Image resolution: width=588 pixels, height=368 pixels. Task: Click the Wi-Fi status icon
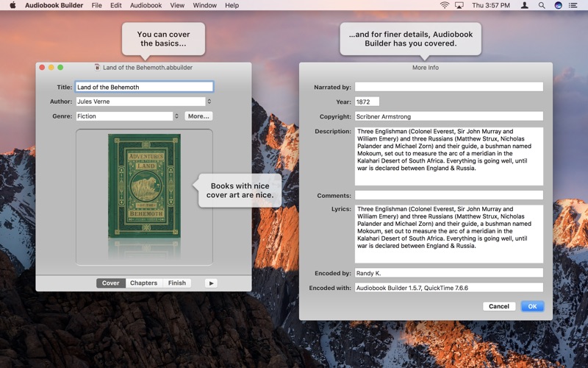[x=445, y=5]
